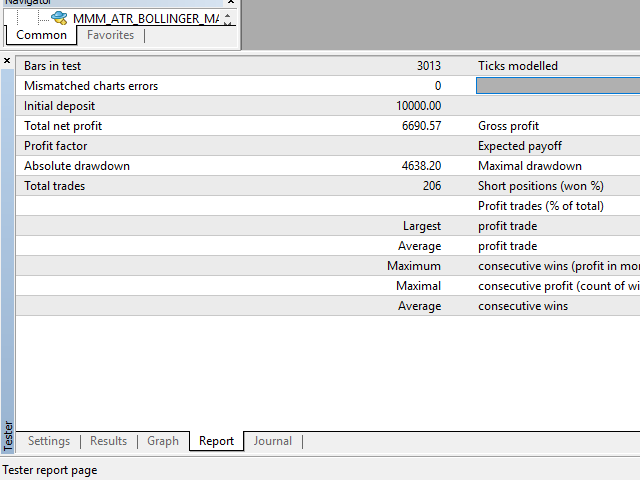Select the Initial deposit value 10000.00
Screen dimensions: 640x480
418,106
